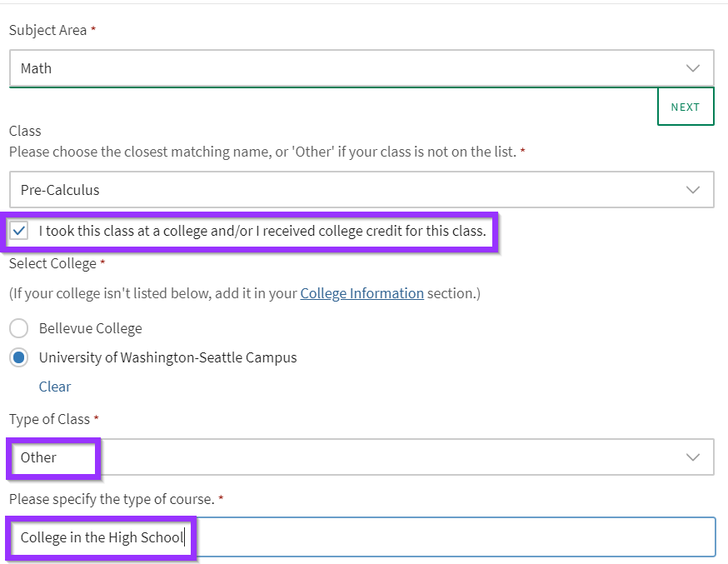
Task: Click the Type of Class field label
Action: 49,419
